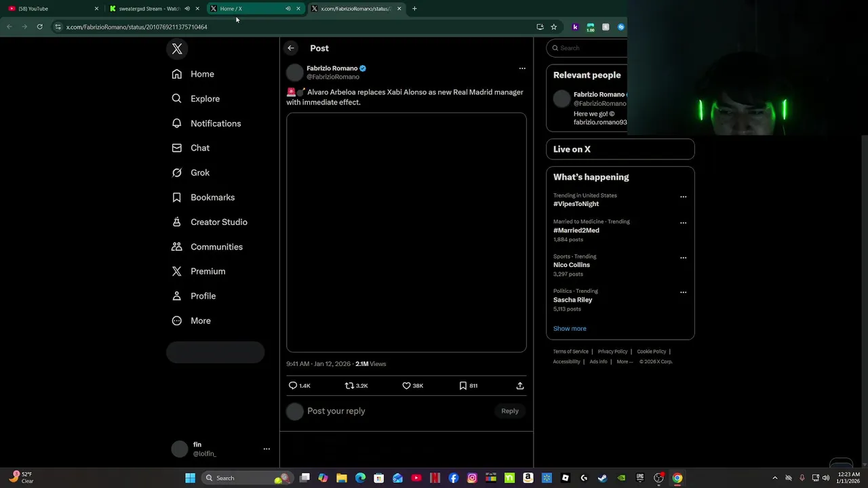Mute audio on sweatergxd Stream tab
Viewport: 868px width, 488px height.
187,9
